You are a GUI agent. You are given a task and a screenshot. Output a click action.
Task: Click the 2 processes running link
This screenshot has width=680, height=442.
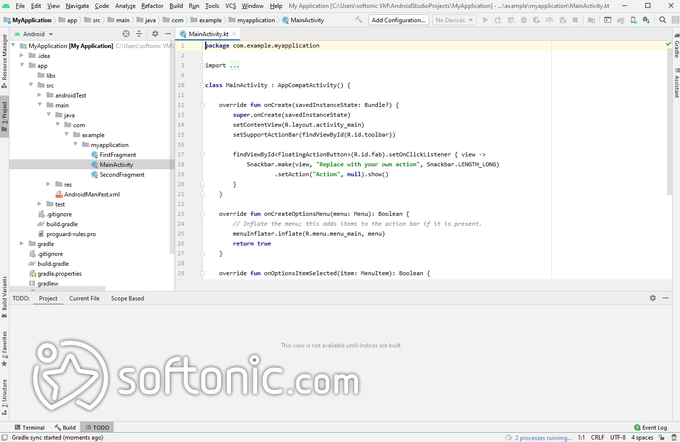coord(543,438)
